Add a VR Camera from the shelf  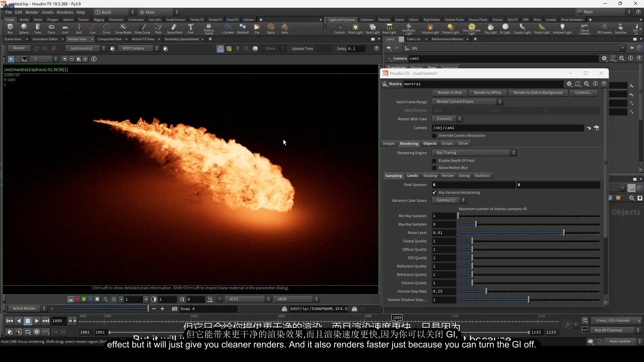click(x=604, y=28)
